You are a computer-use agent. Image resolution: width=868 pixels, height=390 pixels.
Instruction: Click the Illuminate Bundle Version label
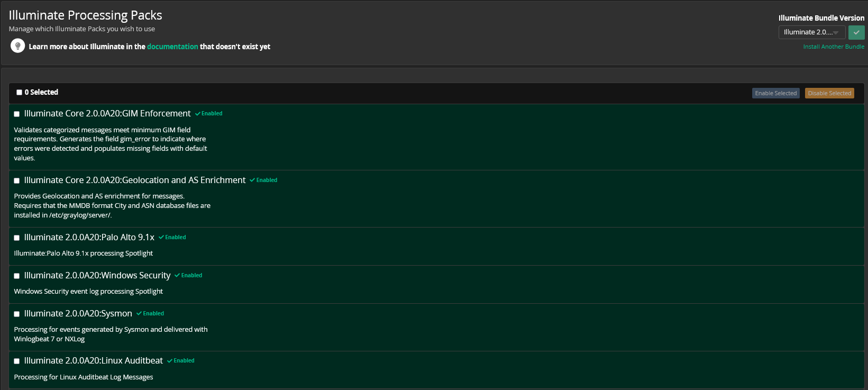click(821, 18)
